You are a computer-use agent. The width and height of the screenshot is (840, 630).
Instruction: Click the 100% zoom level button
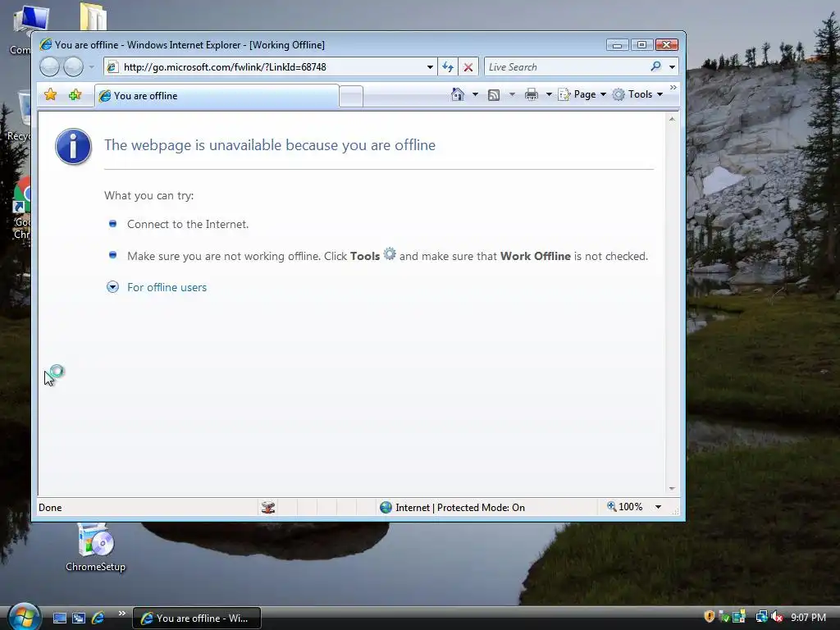click(x=624, y=507)
